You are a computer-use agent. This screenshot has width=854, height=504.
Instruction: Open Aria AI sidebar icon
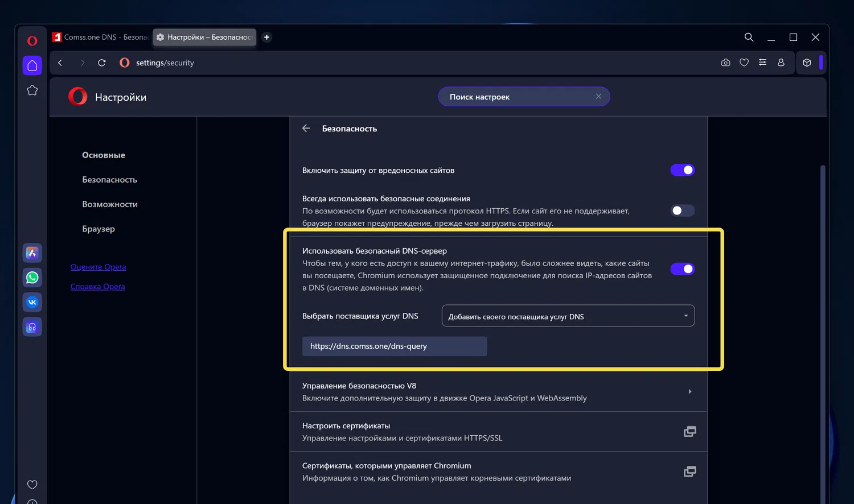(x=32, y=253)
